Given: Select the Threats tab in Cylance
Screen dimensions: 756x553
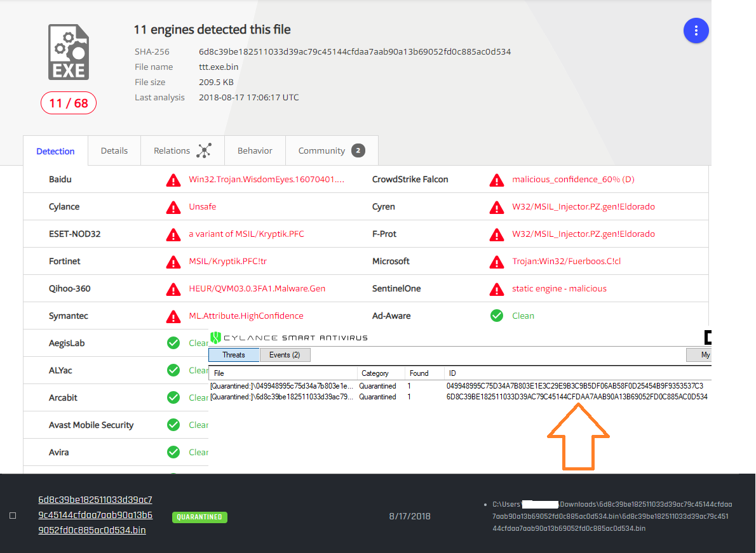Looking at the screenshot, I should coord(234,355).
